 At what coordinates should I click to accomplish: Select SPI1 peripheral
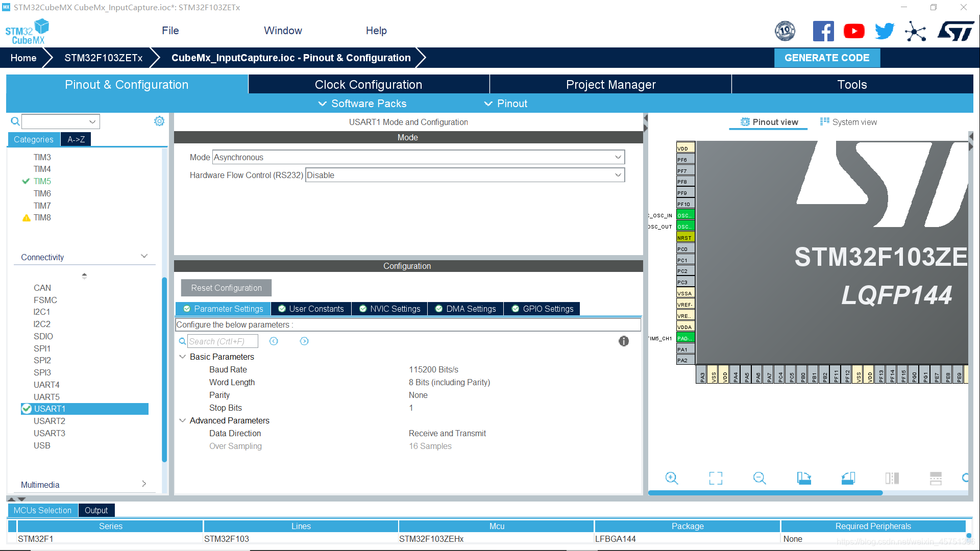tap(42, 348)
